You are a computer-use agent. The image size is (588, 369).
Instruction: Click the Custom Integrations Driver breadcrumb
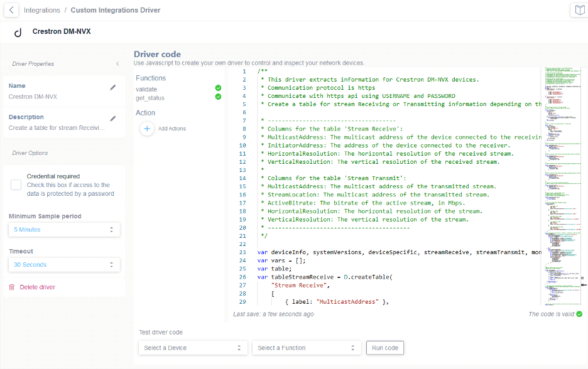116,10
